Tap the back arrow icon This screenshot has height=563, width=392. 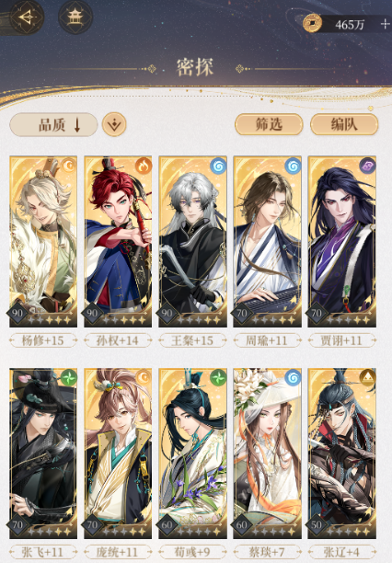point(27,17)
